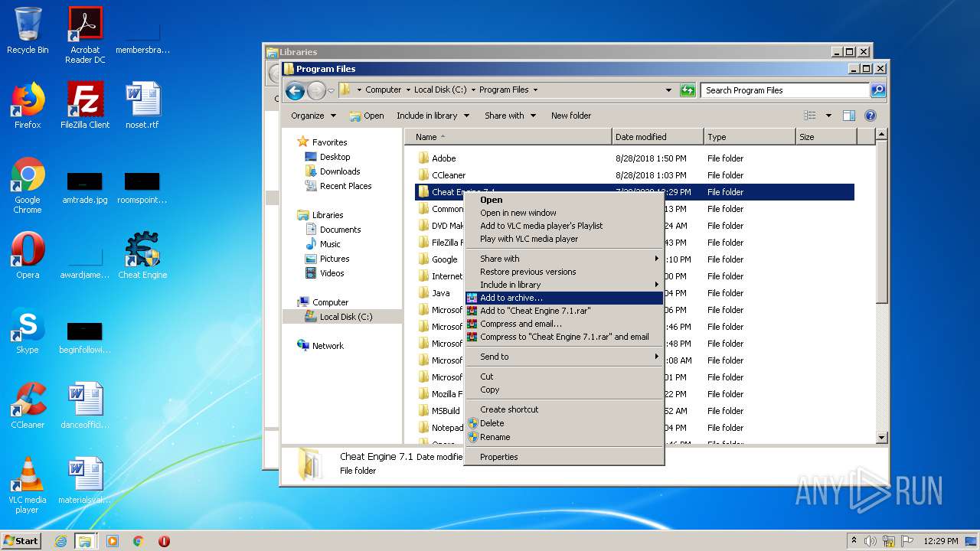Choose Restore previous versions
This screenshot has width=980, height=551.
tap(563, 272)
